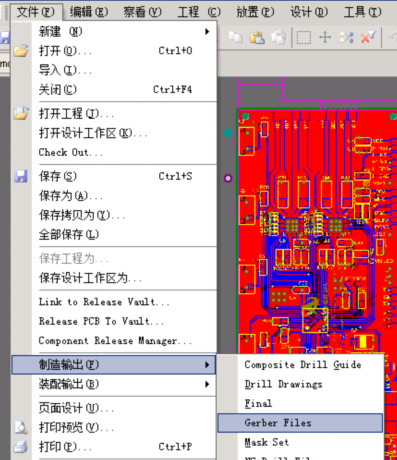Choose Gerber Files from fabrication outputs
The height and width of the screenshot is (460, 397).
[300, 423]
